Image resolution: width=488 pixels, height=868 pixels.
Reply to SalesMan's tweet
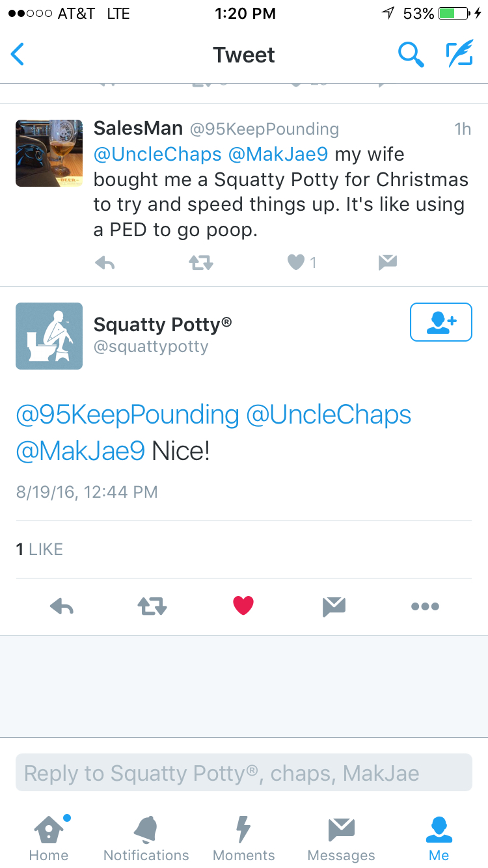click(105, 262)
